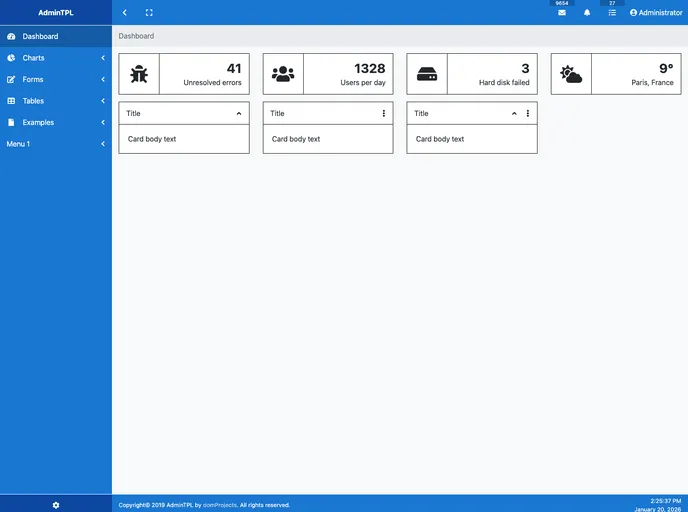Expand the Forms sidebar menu
The height and width of the screenshot is (512, 688).
point(56,79)
